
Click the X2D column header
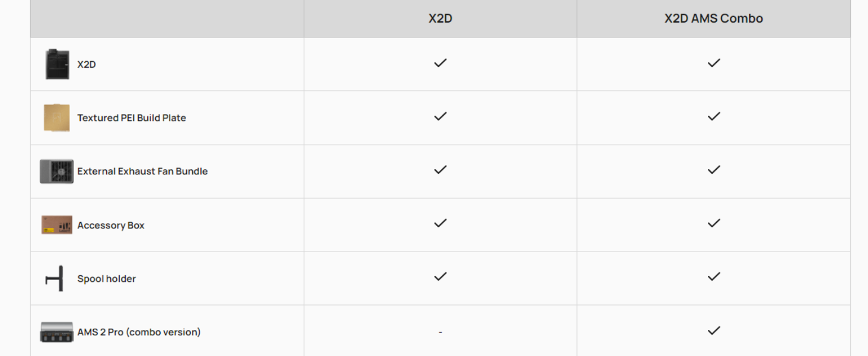[441, 18]
